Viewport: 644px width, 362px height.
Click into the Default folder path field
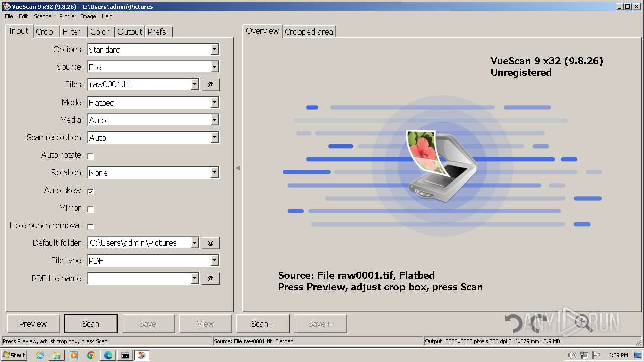pos(139,243)
